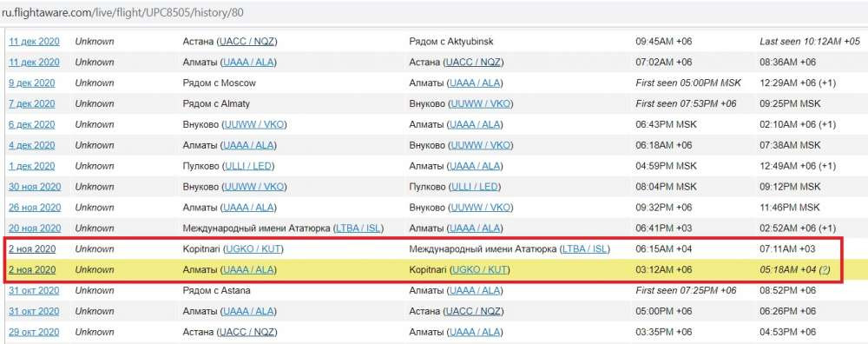This screenshot has width=868, height=344.
Task: Open the 4 дек 2020 flight date link
Action: click(x=31, y=145)
